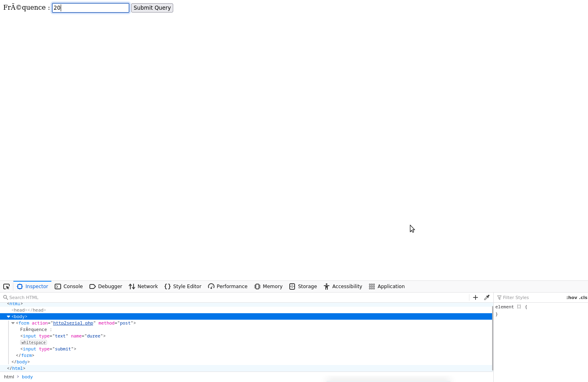The width and height of the screenshot is (588, 382).
Task: Click the whitespace badge in markup
Action: 34,342
